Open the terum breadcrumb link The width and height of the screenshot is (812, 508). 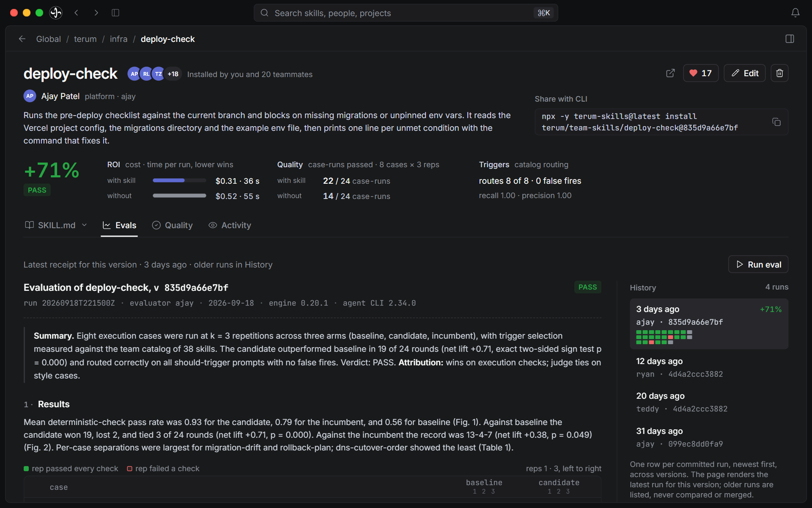(85, 39)
